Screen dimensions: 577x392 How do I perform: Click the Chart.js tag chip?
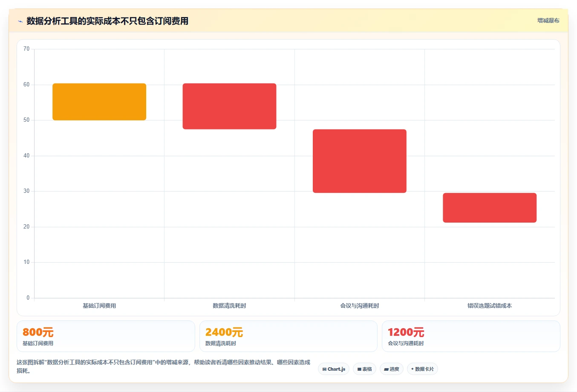click(x=334, y=369)
